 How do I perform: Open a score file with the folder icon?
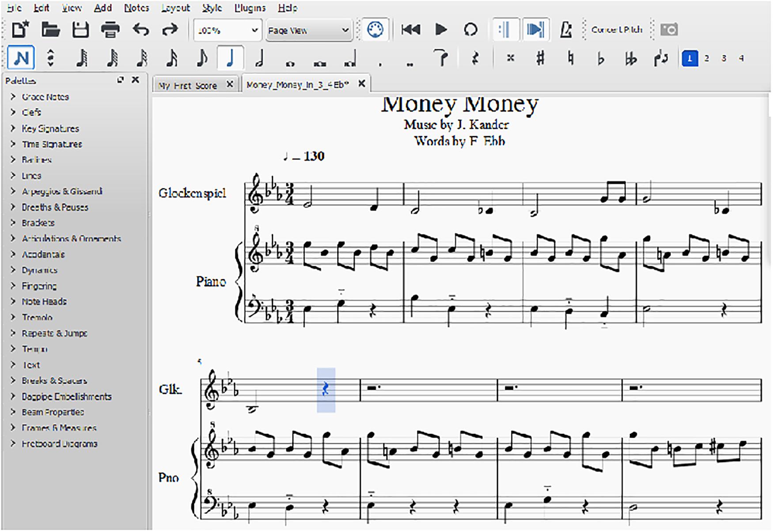click(51, 30)
